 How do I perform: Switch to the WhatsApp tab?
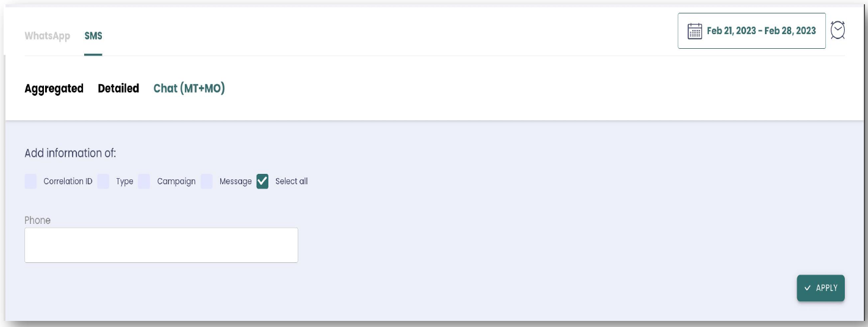click(47, 36)
